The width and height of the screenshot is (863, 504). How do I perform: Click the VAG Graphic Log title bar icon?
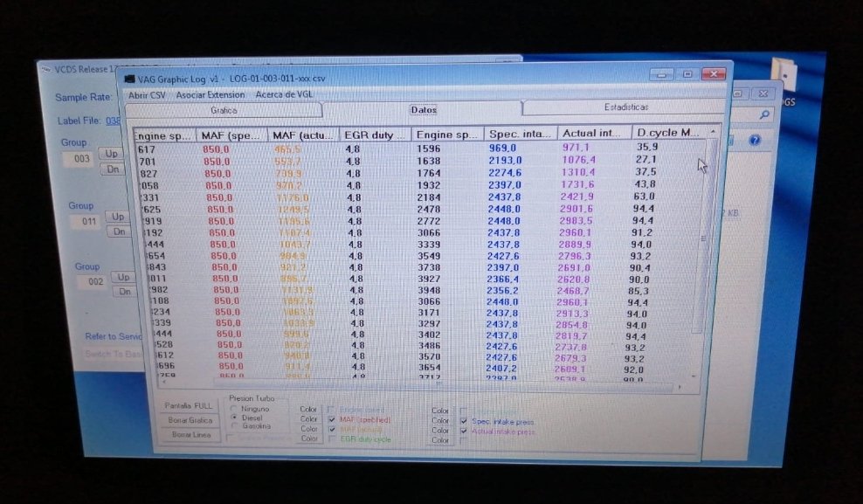click(x=129, y=79)
